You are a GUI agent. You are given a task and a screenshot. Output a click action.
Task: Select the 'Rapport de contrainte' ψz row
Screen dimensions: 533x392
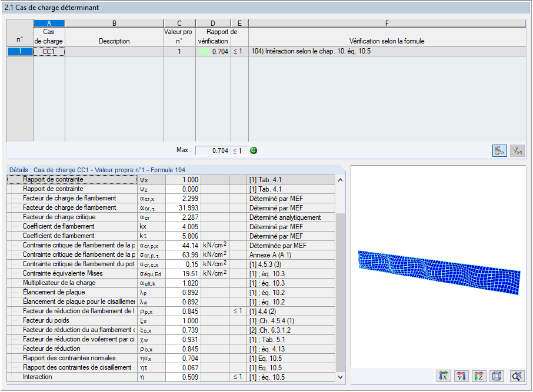[x=171, y=189]
